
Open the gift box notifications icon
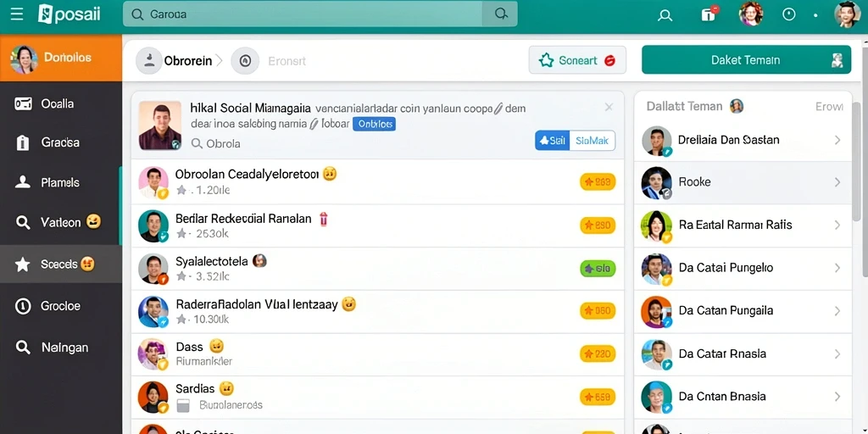tap(709, 14)
